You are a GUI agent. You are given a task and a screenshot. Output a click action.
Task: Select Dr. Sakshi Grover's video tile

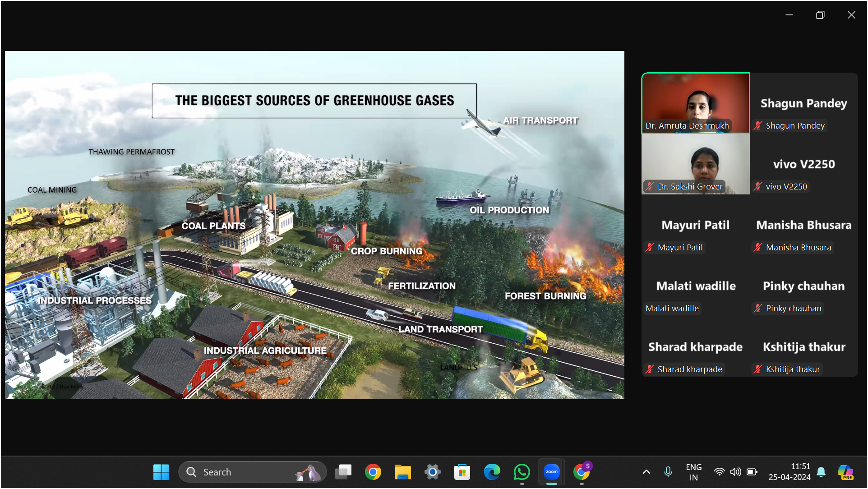pyautogui.click(x=696, y=164)
